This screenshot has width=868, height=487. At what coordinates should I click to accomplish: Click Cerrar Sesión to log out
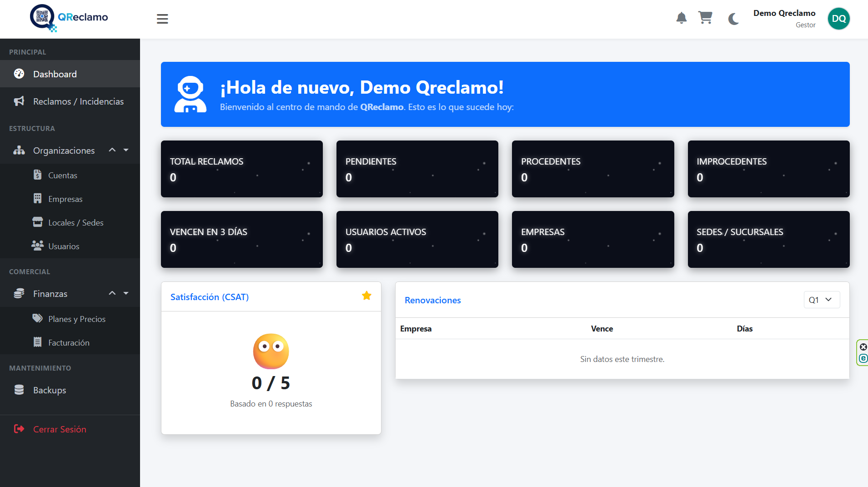[60, 429]
